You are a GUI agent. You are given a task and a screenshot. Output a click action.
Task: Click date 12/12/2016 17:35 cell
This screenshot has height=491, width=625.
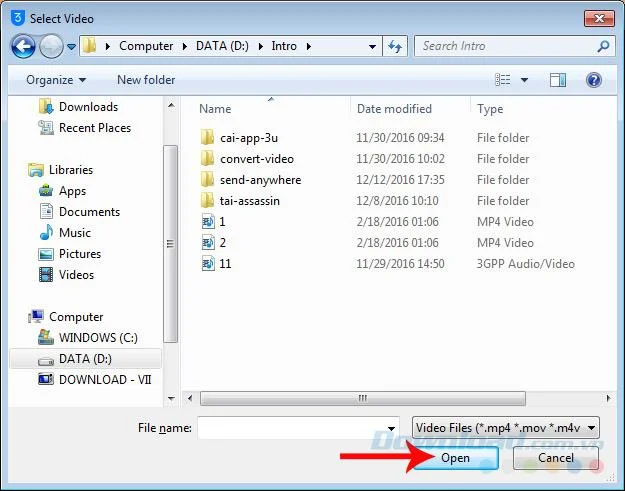400,180
